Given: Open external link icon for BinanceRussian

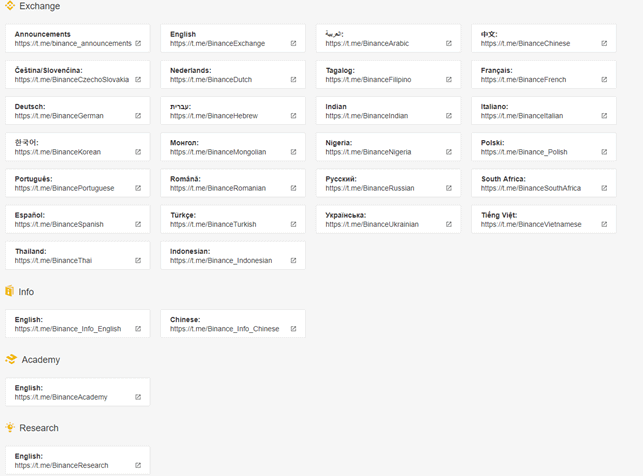Looking at the screenshot, I should pyautogui.click(x=449, y=188).
